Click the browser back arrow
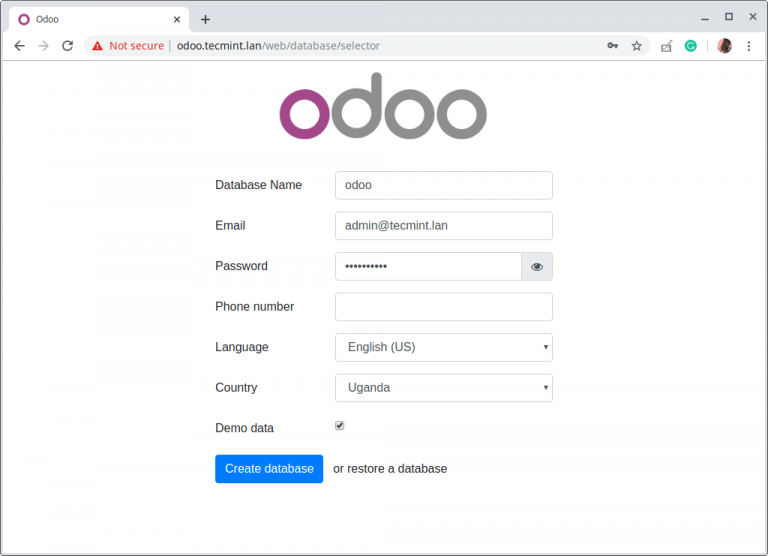Image resolution: width=768 pixels, height=556 pixels. point(19,46)
